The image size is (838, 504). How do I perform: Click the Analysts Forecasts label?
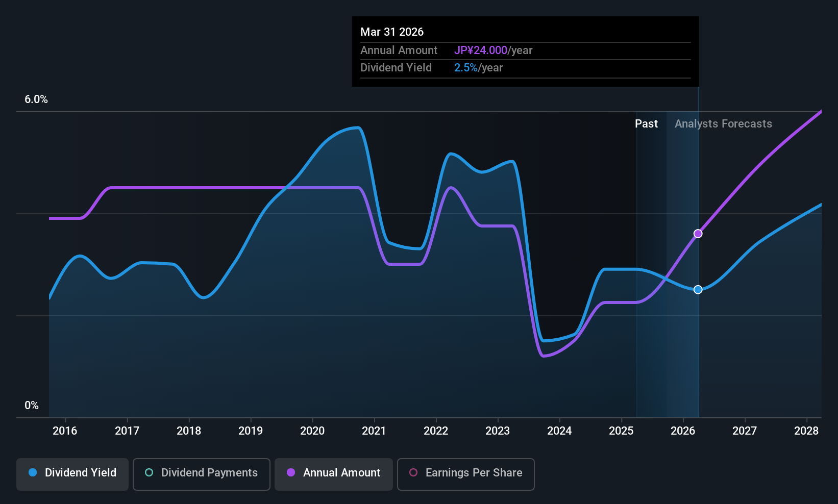723,124
